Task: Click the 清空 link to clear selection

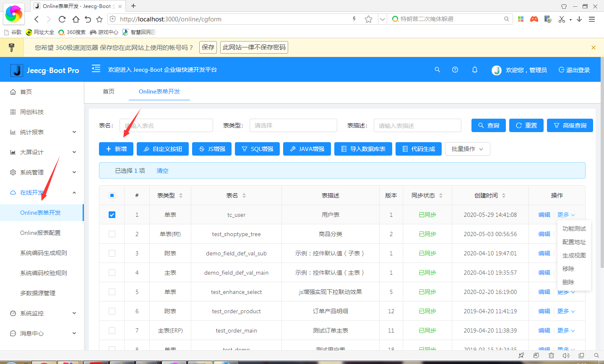Action: [162, 171]
